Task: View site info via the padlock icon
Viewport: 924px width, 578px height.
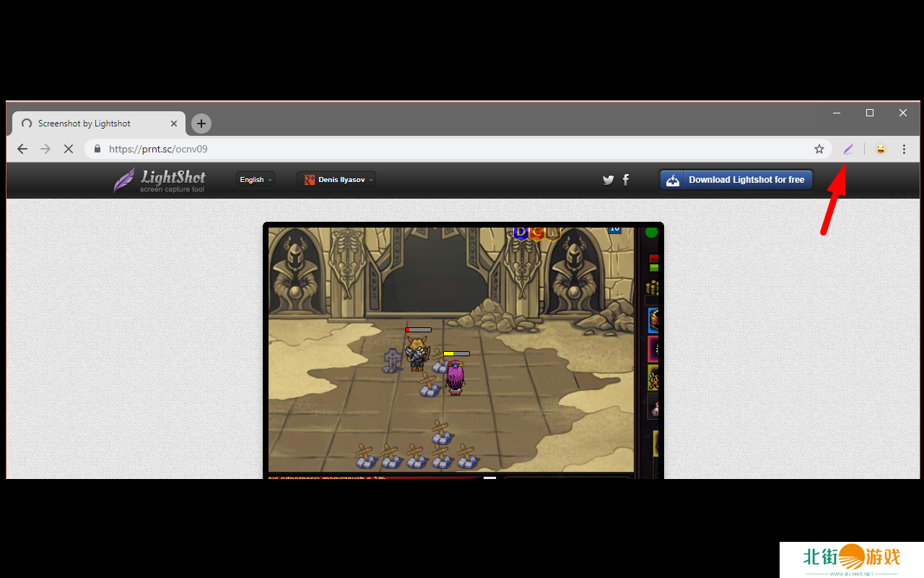Action: (x=97, y=149)
